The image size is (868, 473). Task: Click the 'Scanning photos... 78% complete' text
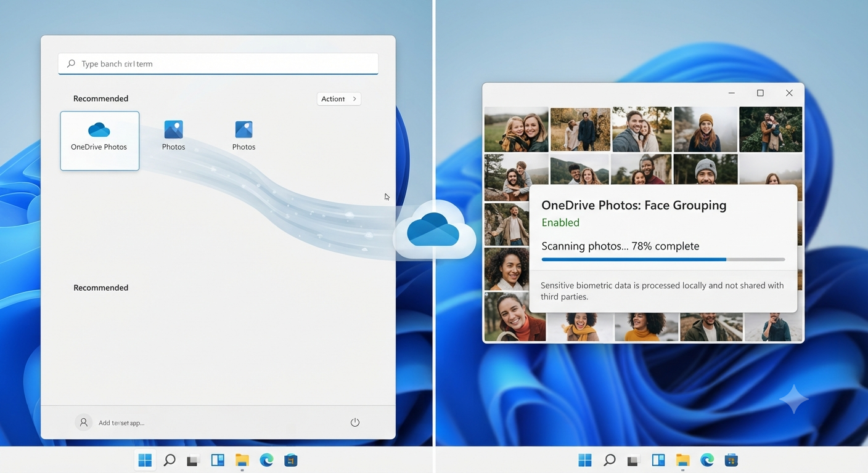tap(620, 246)
